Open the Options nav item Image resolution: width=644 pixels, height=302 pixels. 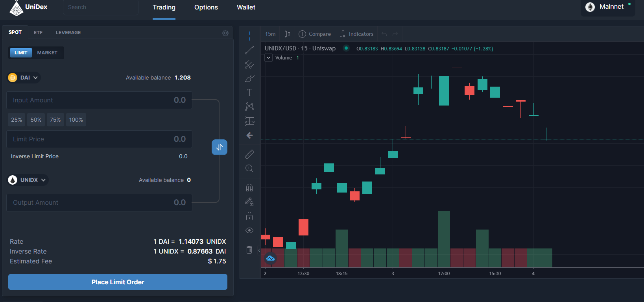point(206,7)
